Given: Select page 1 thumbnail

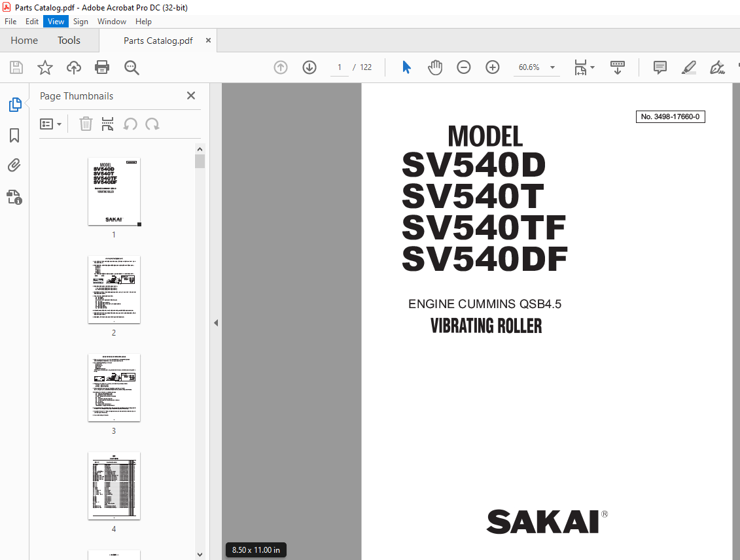Looking at the screenshot, I should pyautogui.click(x=115, y=192).
